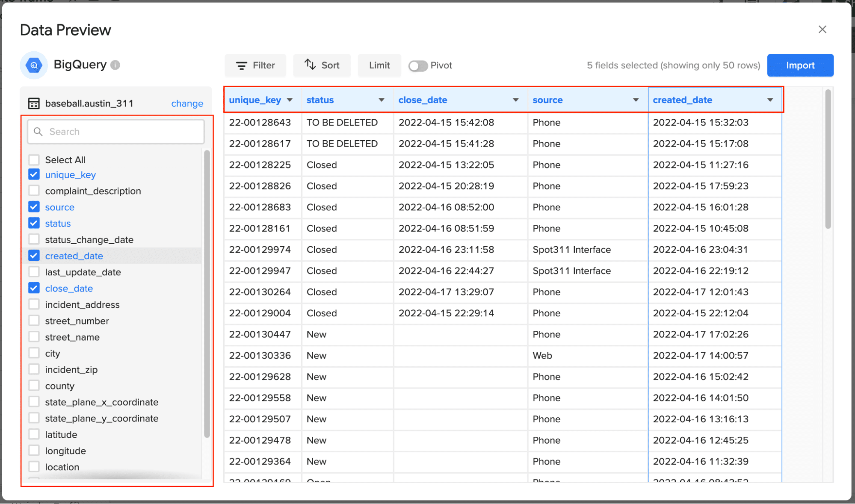Open the close_date column menu arrow

tap(515, 100)
